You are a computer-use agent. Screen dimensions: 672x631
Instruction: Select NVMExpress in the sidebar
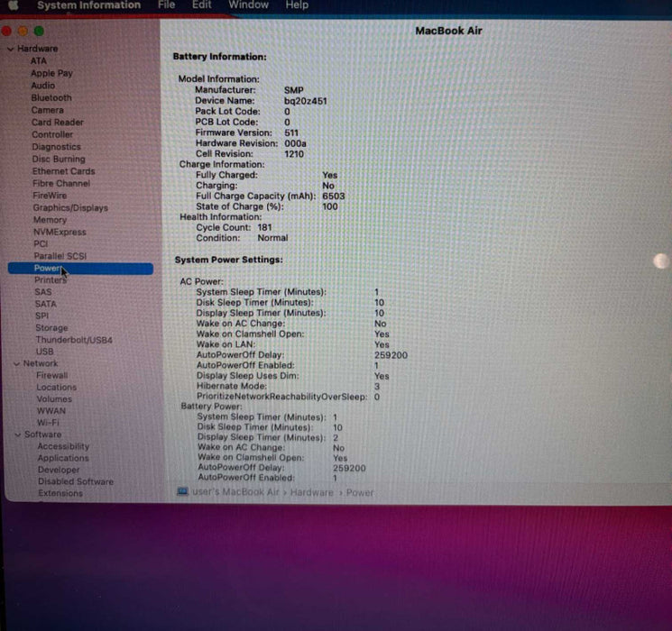coord(60,232)
